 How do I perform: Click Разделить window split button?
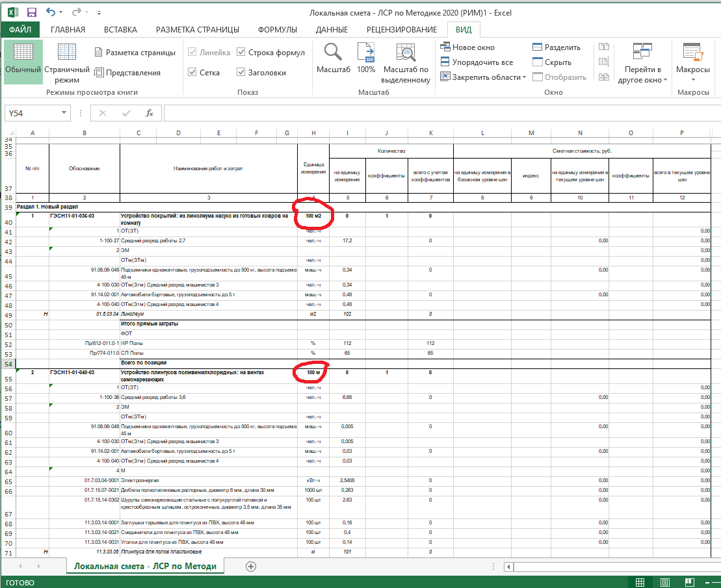[557, 47]
